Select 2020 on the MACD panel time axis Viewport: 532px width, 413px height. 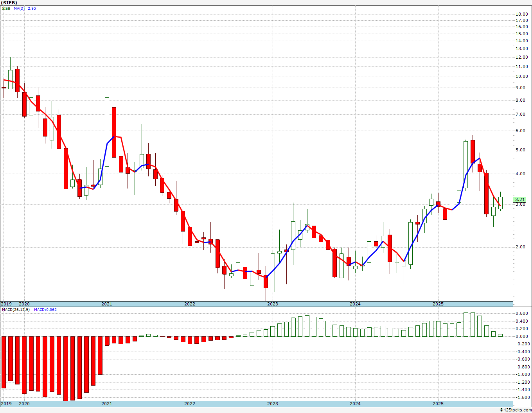(x=24, y=404)
